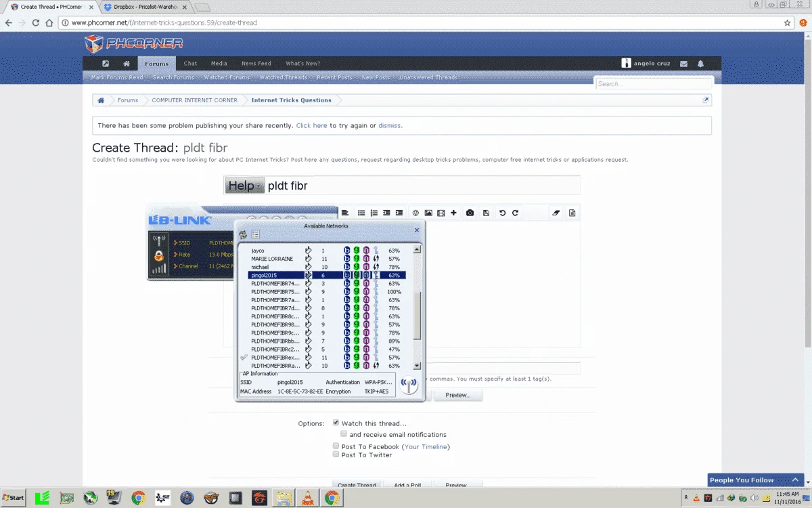
Task: Open the What's New? tab
Action: 302,64
